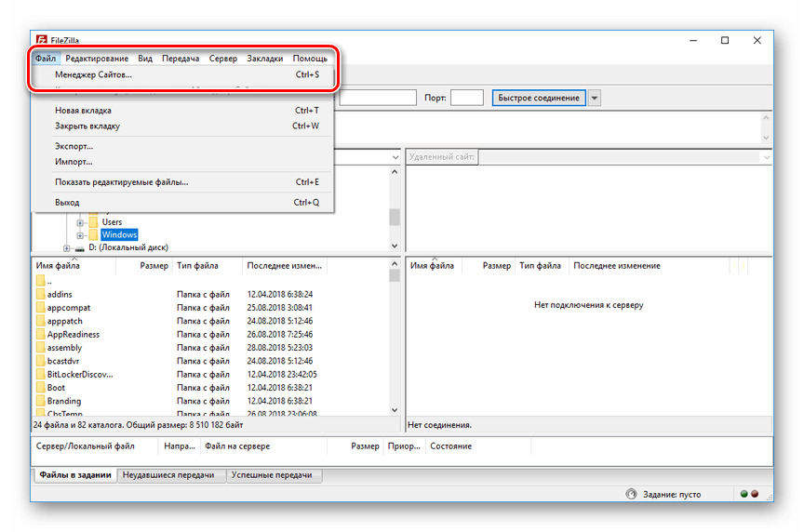Click the addins folder icon
The width and height of the screenshot is (804, 532).
tap(40, 295)
